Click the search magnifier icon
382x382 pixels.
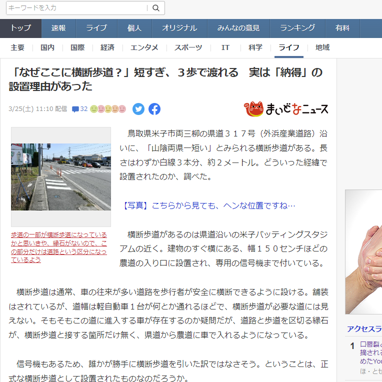click(156, 8)
